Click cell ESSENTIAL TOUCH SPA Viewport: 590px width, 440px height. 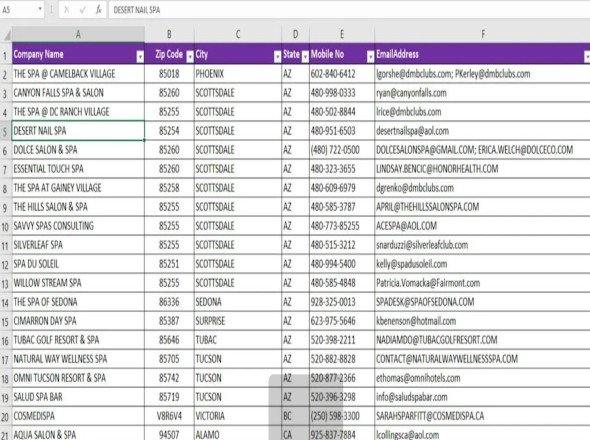[x=78, y=169]
